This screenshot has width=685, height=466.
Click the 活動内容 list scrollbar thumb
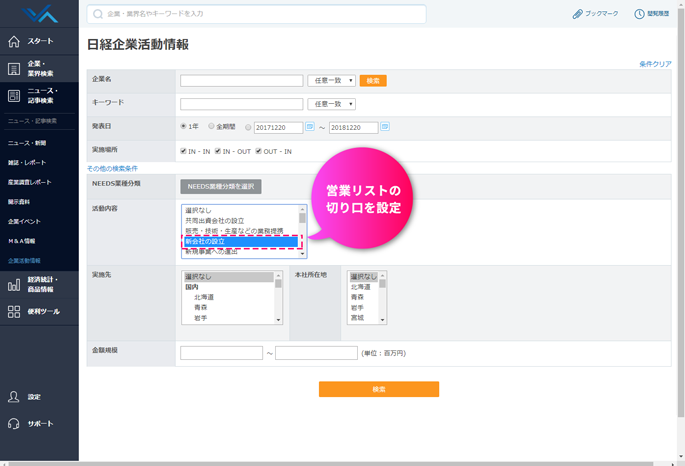pyautogui.click(x=302, y=217)
